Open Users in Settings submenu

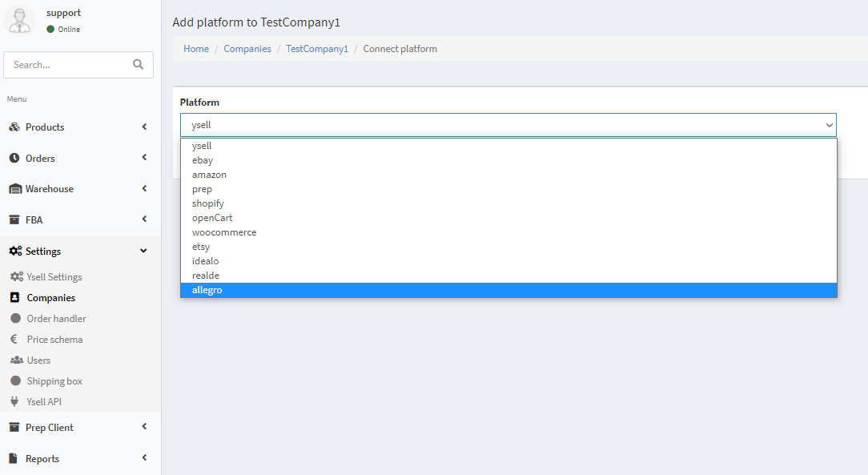tap(38, 360)
